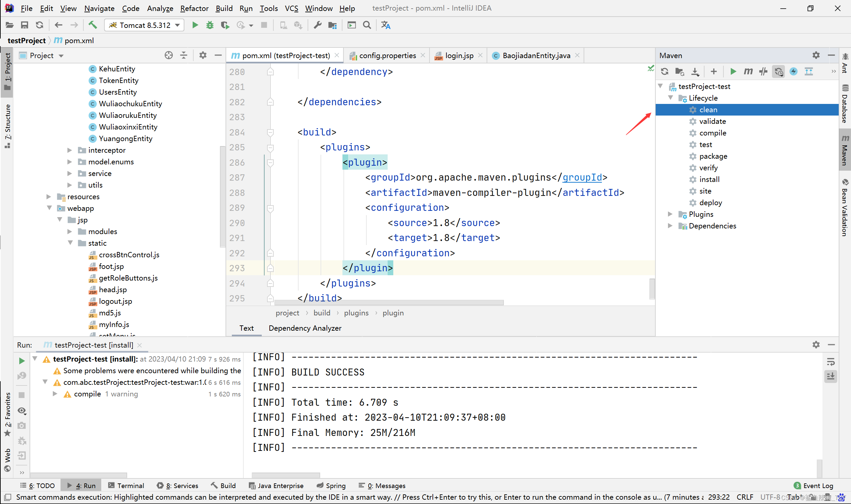Click Download Sources icon in Maven toolbar
This screenshot has width=851, height=504.
(x=695, y=71)
